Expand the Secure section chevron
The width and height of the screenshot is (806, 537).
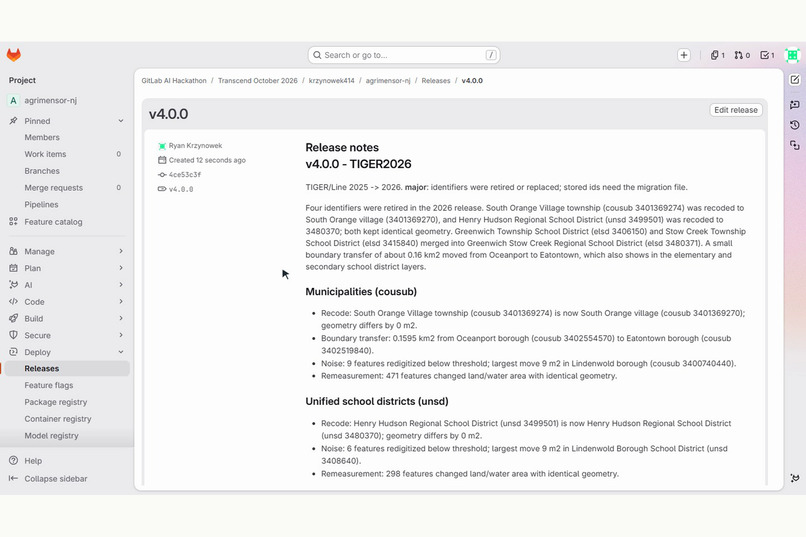121,335
